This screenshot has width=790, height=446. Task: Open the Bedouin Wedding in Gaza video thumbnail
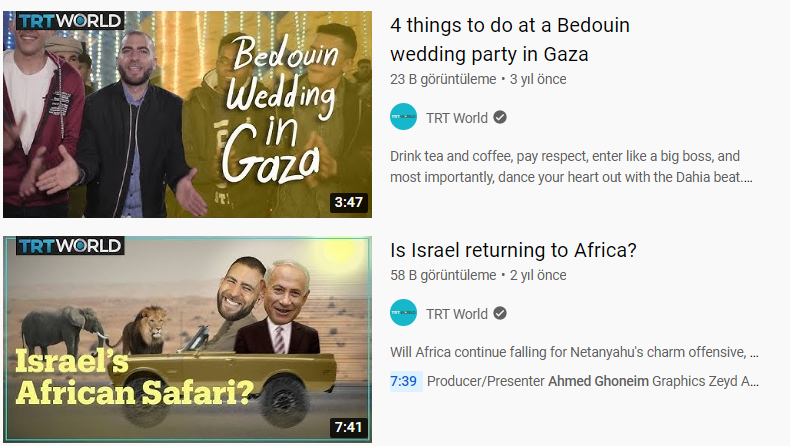(x=187, y=114)
